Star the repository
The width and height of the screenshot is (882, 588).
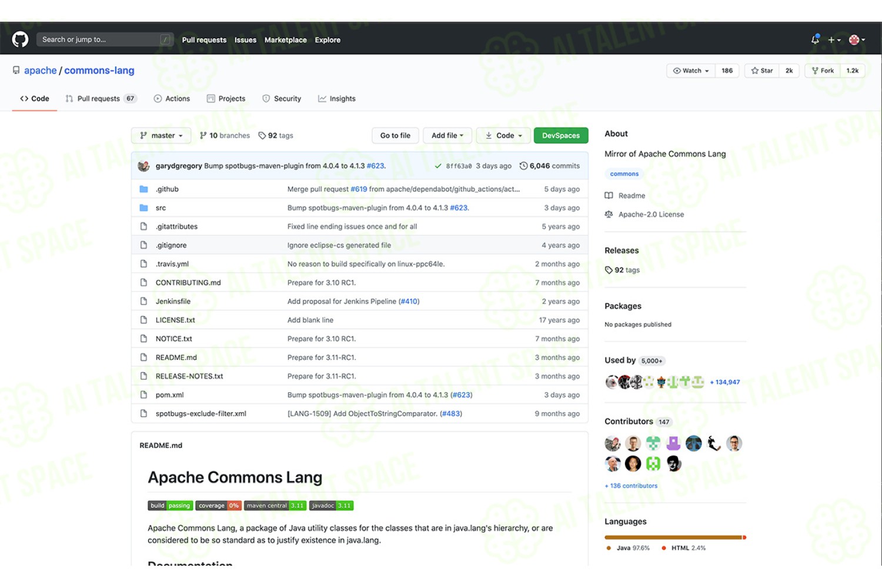coord(762,71)
